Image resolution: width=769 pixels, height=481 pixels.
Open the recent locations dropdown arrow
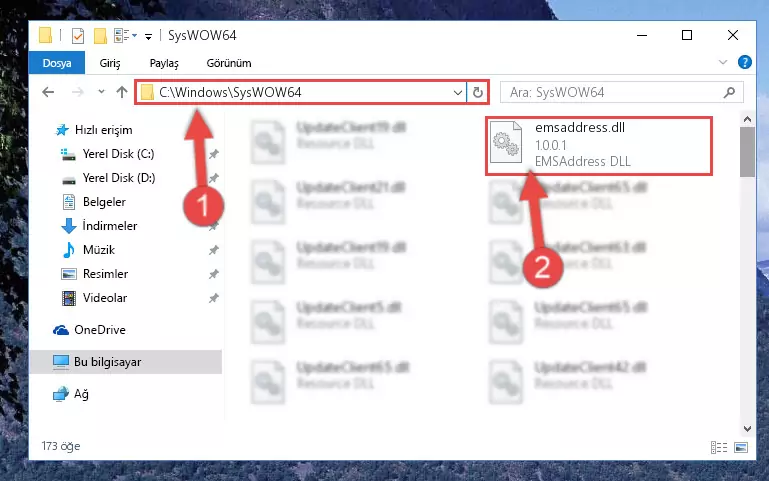click(x=101, y=92)
